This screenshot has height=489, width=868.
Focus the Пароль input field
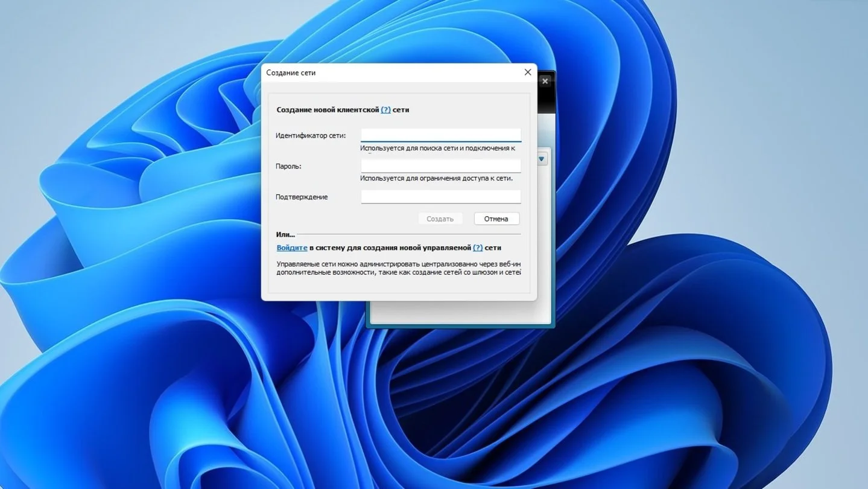[x=441, y=165]
